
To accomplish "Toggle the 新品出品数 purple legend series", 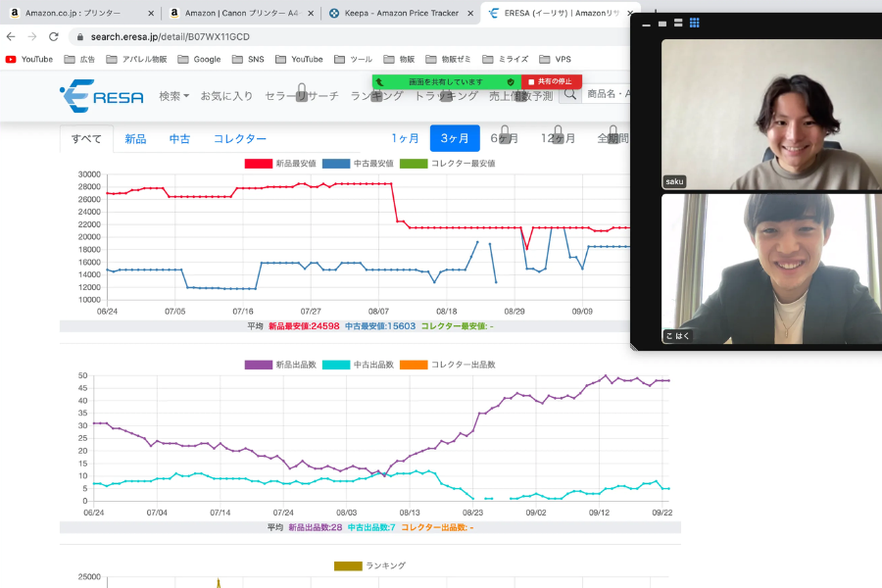I will coord(280,365).
